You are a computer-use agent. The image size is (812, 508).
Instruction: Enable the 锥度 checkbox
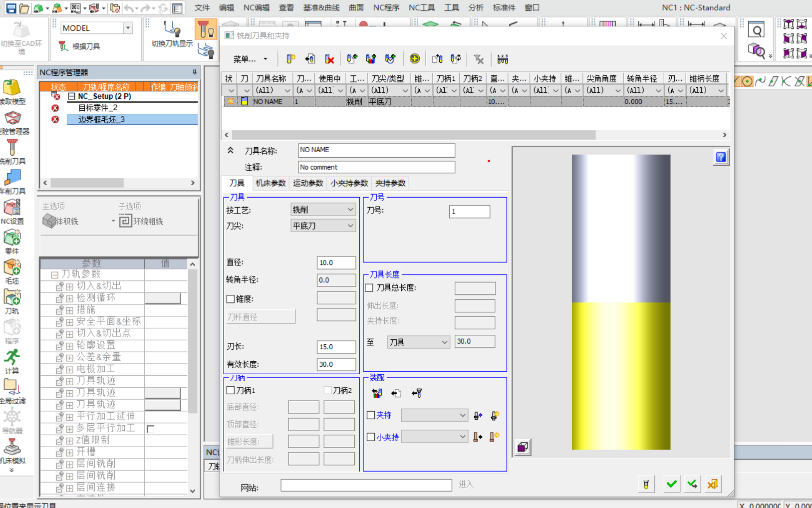click(x=231, y=299)
